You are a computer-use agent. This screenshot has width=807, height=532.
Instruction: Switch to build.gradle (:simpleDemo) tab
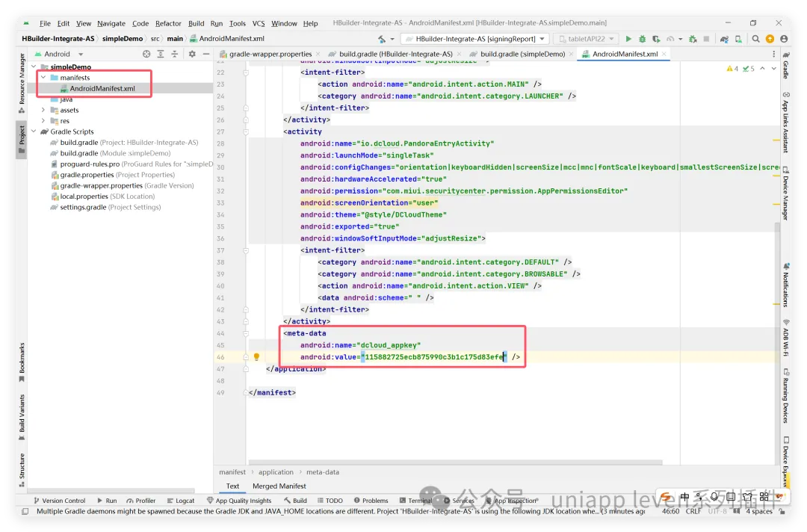pos(522,54)
